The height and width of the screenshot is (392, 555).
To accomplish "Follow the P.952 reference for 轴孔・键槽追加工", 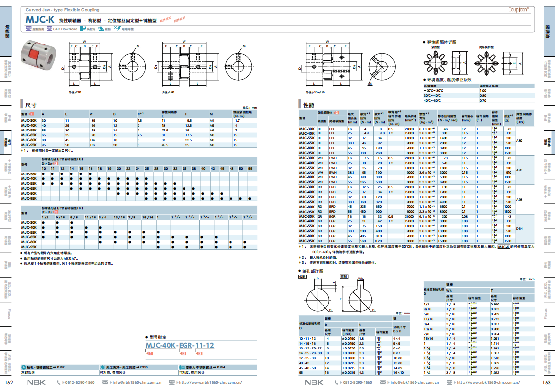I will tap(60, 368).
